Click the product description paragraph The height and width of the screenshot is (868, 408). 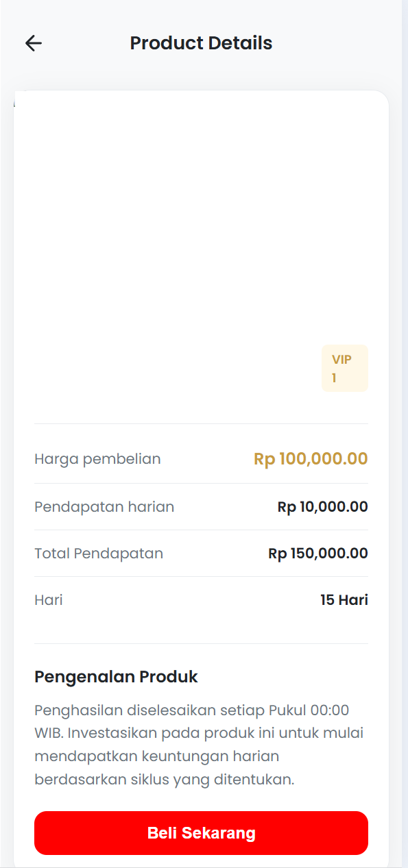[199, 745]
